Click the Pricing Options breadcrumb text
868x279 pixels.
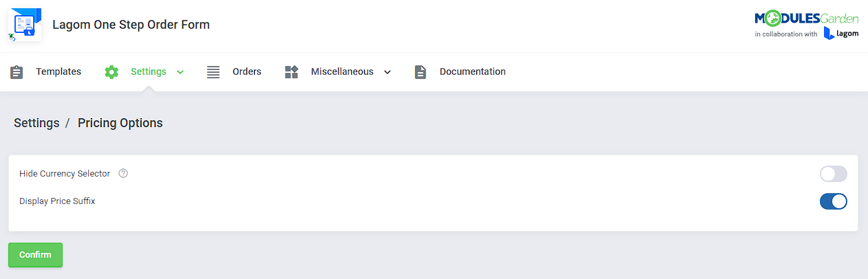tap(120, 123)
